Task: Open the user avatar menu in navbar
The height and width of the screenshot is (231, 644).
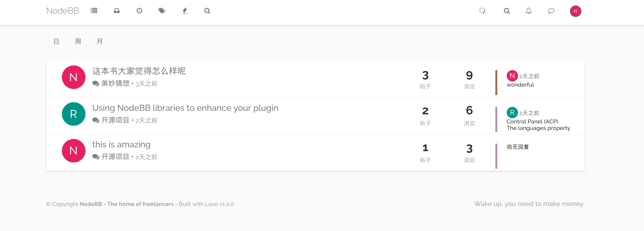Action: pyautogui.click(x=575, y=11)
